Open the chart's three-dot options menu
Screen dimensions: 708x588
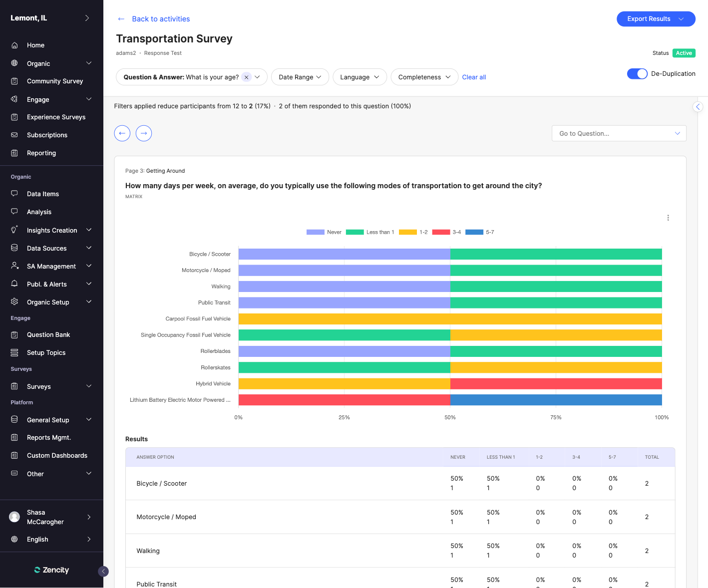click(668, 218)
